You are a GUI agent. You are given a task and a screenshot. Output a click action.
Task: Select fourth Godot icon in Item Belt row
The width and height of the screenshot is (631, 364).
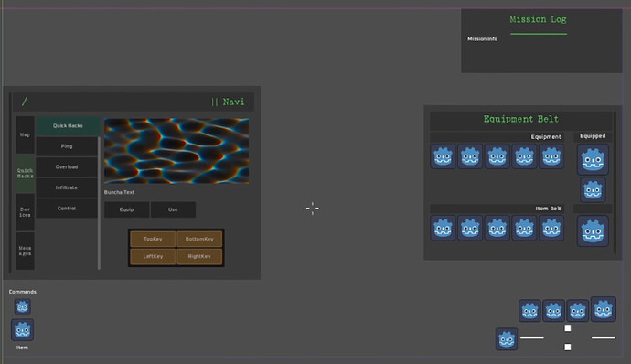click(x=524, y=228)
